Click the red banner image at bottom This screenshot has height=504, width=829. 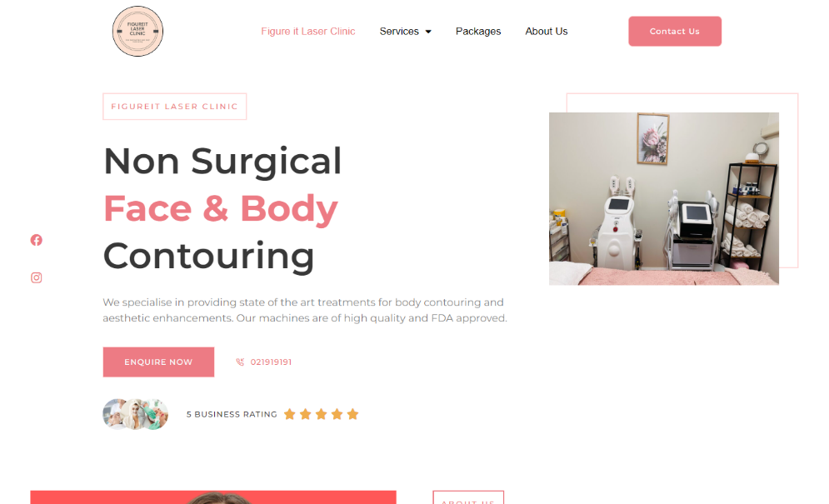(x=213, y=497)
